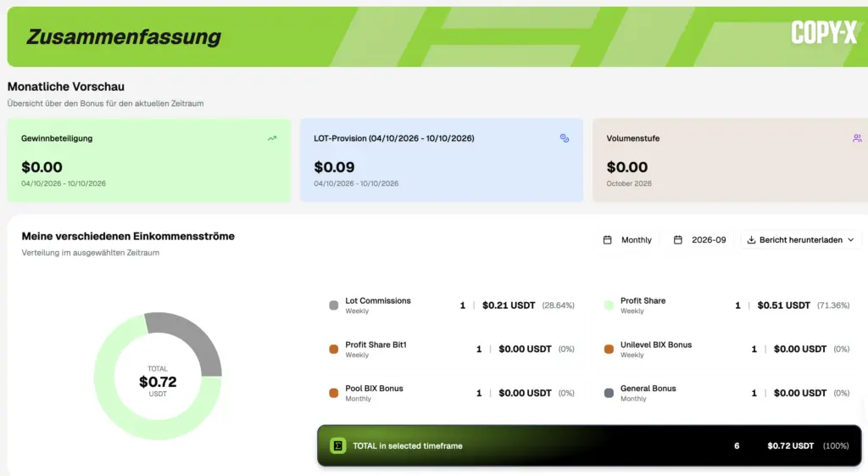The image size is (868, 476).
Task: Click the Pool BIX Bonus label
Action: pos(374,389)
